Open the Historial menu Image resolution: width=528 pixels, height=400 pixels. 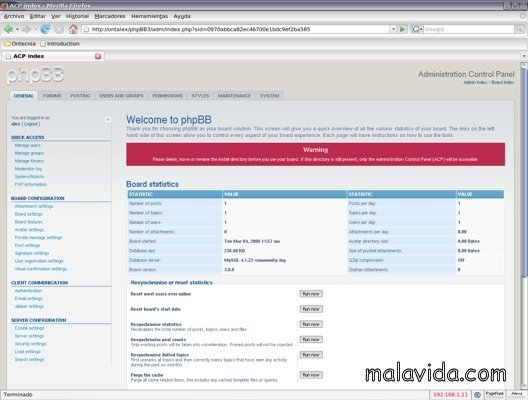[77, 16]
